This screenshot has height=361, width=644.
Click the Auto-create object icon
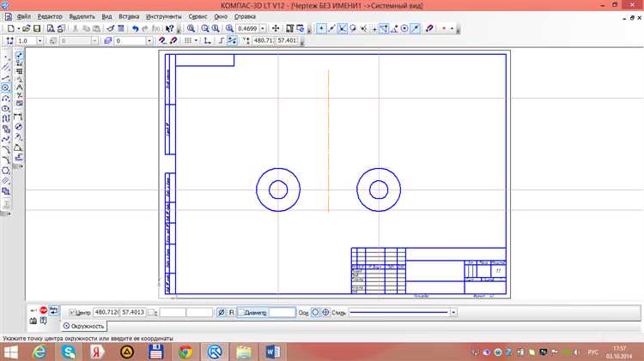coord(53,310)
